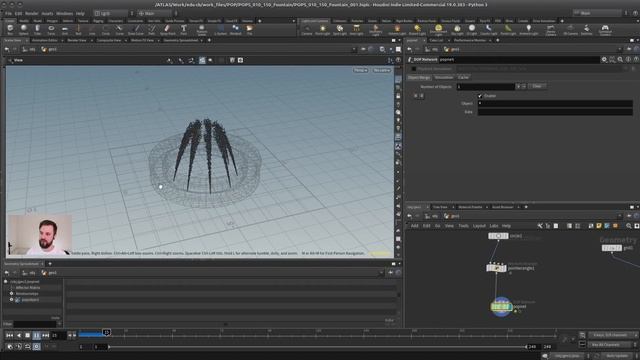Select the circle1 node
The height and width of the screenshot is (360, 640).
(x=498, y=236)
